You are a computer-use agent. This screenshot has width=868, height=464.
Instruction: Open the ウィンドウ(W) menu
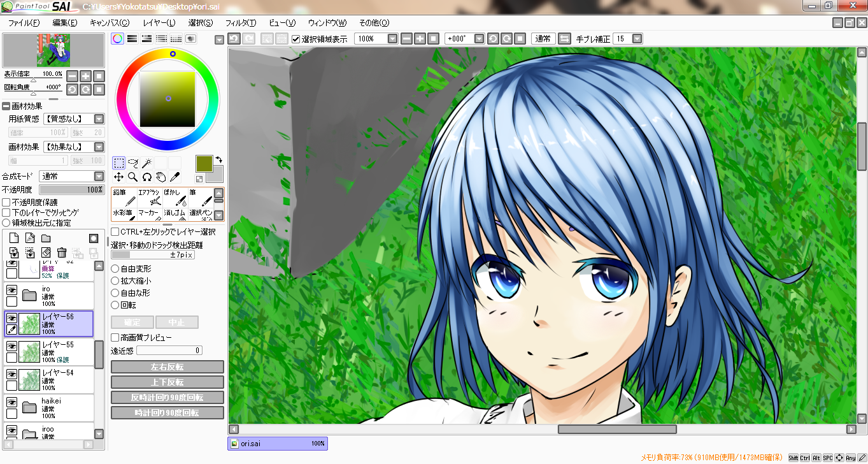pyautogui.click(x=327, y=23)
